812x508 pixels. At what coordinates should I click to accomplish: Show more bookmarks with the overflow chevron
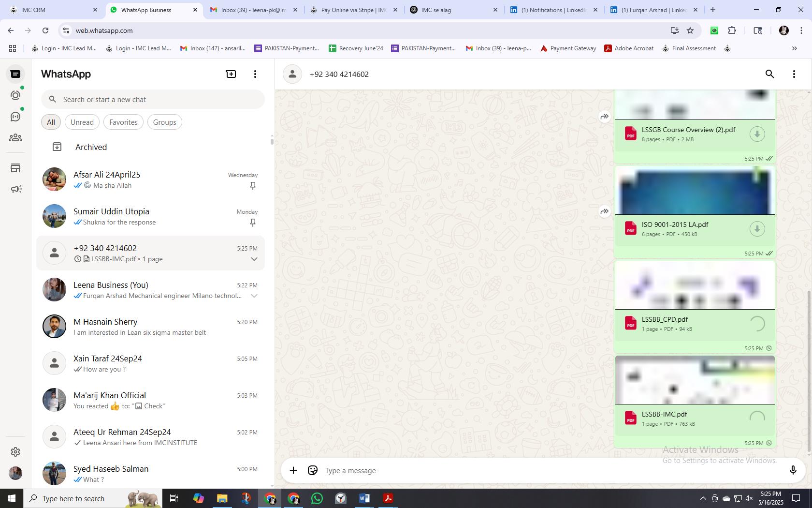pyautogui.click(x=794, y=48)
